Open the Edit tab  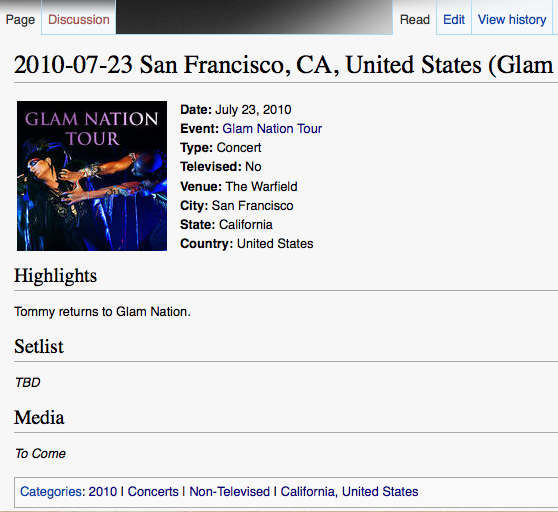pyautogui.click(x=454, y=20)
